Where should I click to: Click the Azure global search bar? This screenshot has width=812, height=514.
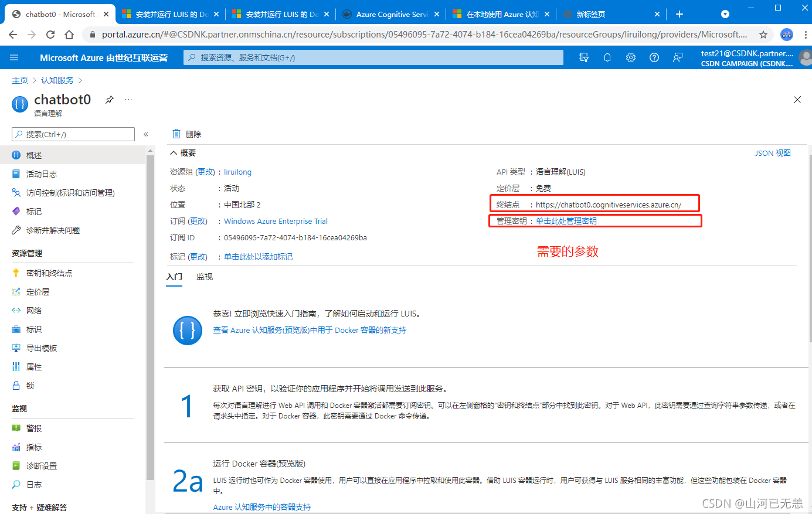pyautogui.click(x=373, y=57)
